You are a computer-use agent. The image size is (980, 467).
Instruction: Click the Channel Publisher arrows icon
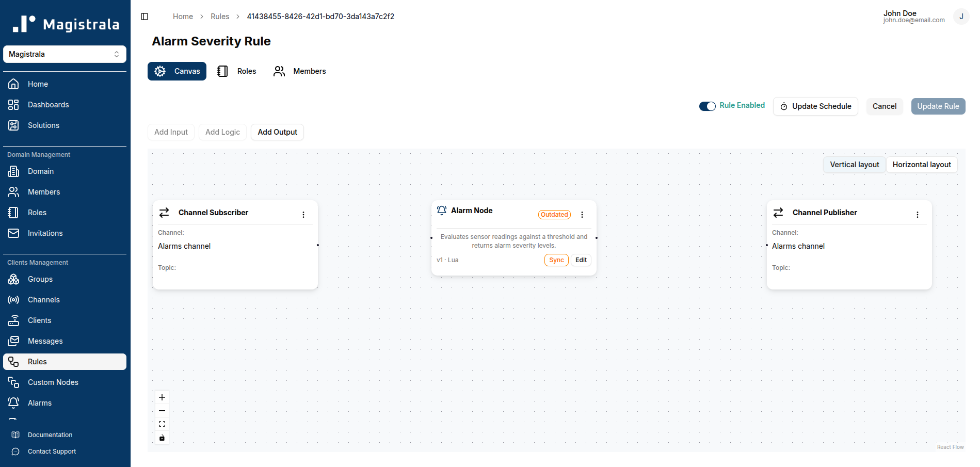point(778,213)
